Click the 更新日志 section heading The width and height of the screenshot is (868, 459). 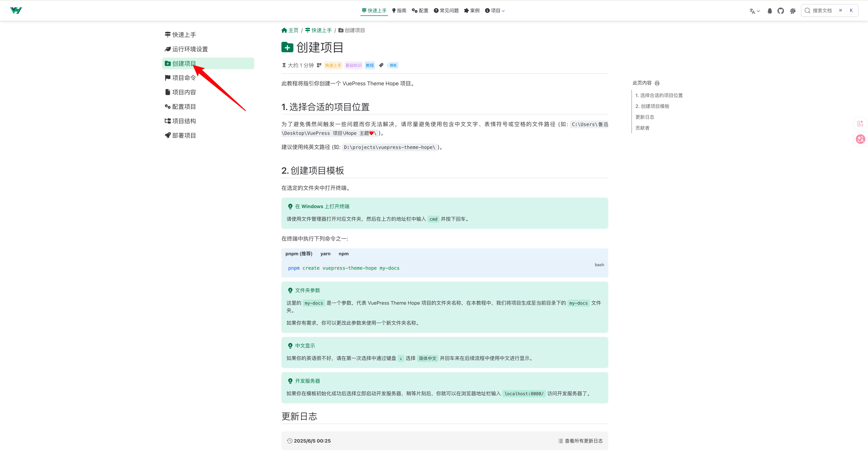pyautogui.click(x=299, y=416)
